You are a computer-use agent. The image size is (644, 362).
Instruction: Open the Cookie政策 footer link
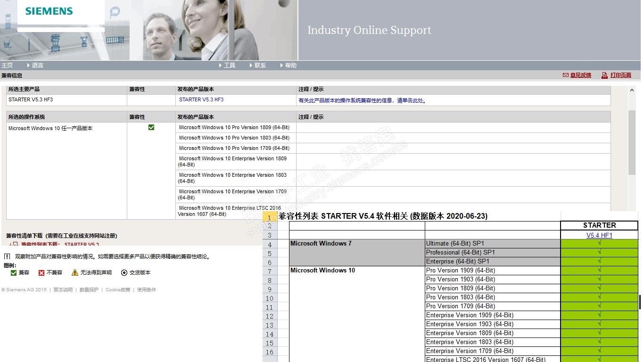pyautogui.click(x=118, y=290)
